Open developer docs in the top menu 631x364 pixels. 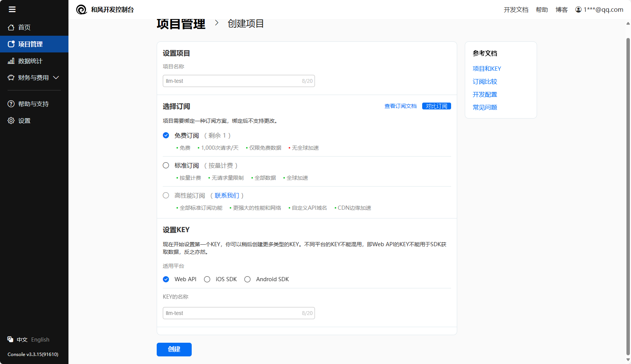pos(516,9)
